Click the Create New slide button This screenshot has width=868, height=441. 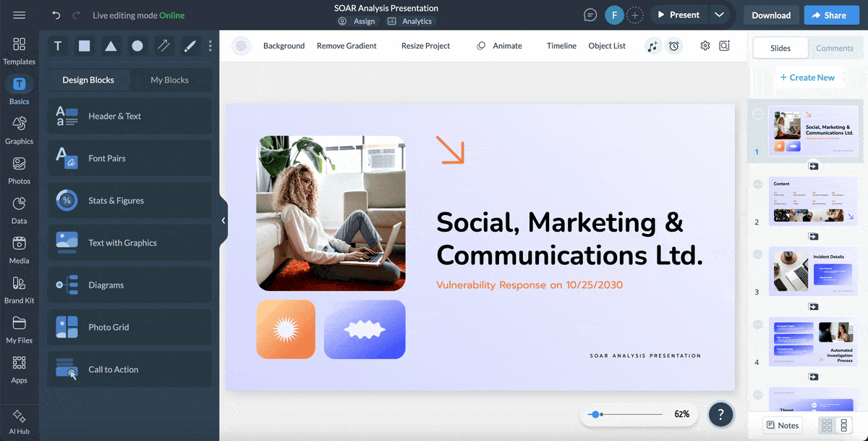point(809,77)
